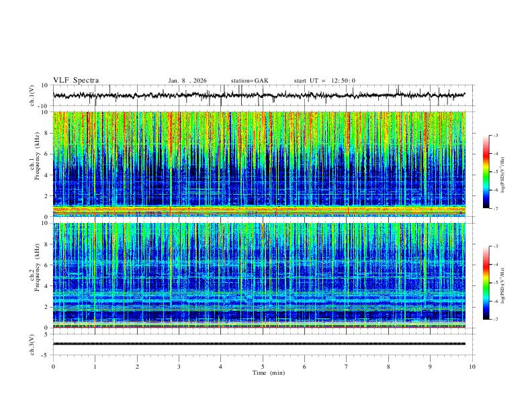The width and height of the screenshot is (532, 411).
Task: Click the ch.1 colorbar "log(PSD)(V²/Hz)" label
Action: pos(503,175)
